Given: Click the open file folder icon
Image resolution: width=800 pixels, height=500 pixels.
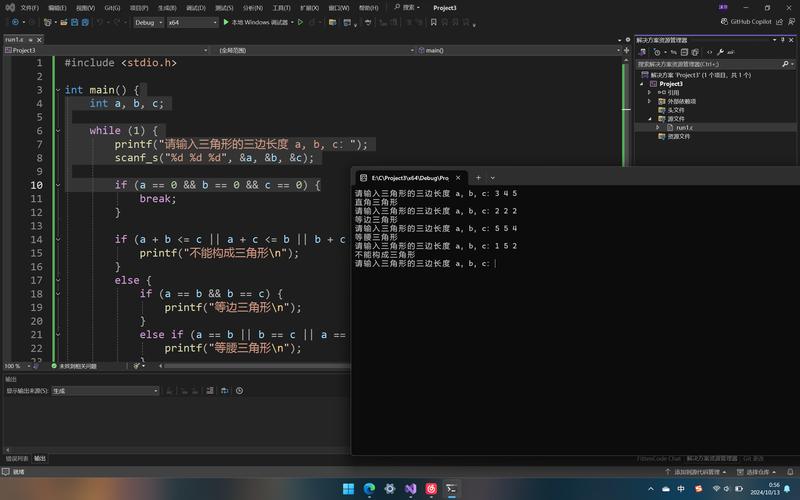Looking at the screenshot, I should coord(64,22).
